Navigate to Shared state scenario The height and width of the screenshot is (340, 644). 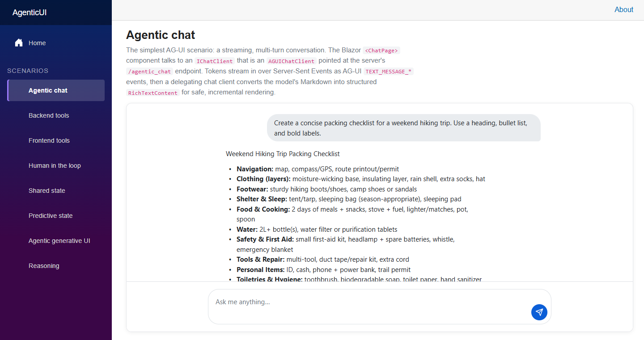(x=56, y=191)
